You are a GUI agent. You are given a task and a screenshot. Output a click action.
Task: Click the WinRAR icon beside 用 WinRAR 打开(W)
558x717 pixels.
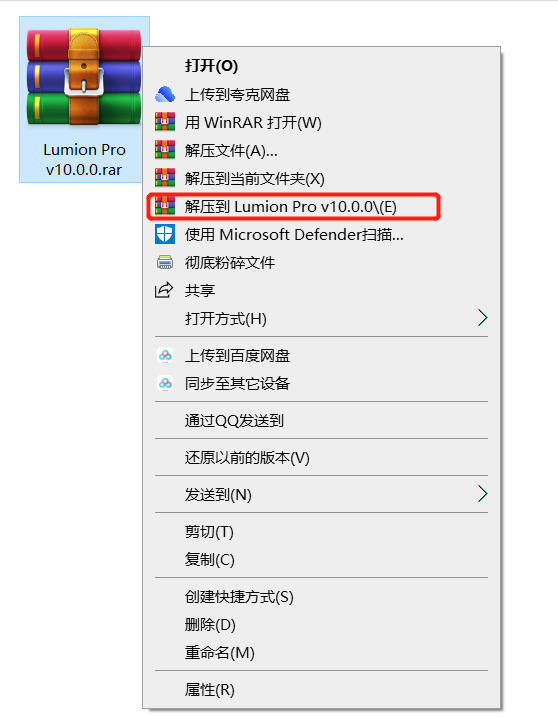(x=165, y=122)
